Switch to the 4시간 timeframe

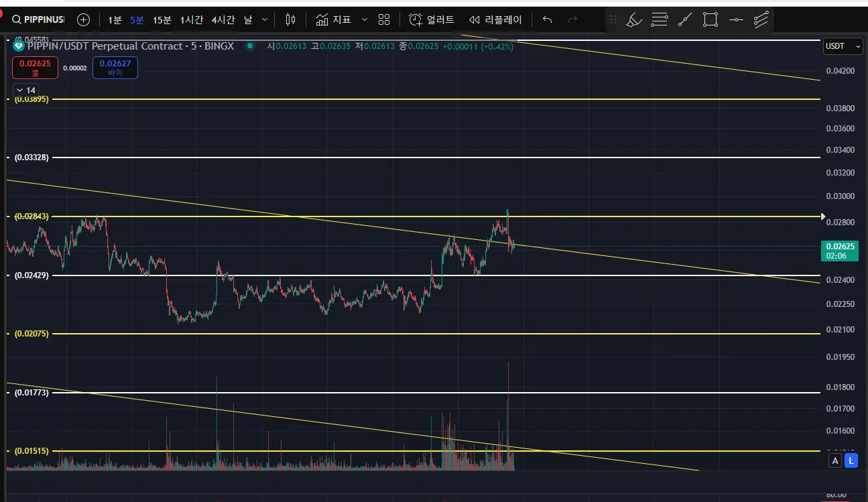coord(223,20)
